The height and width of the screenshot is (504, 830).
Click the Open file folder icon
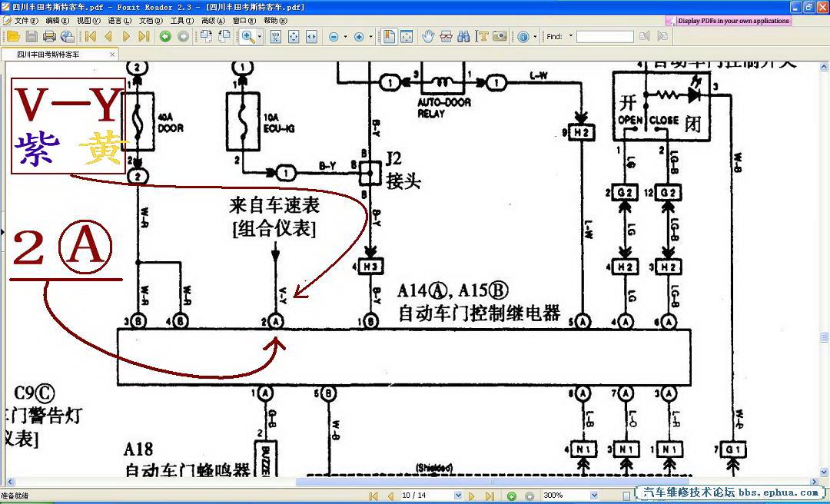(x=13, y=37)
